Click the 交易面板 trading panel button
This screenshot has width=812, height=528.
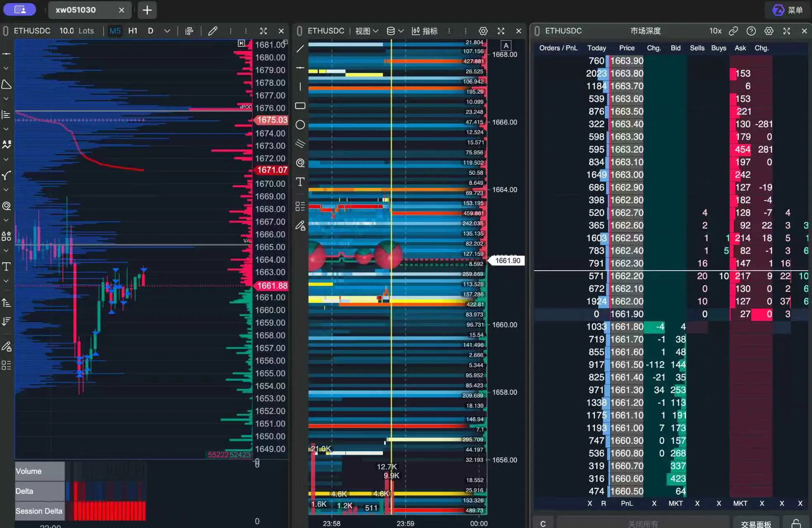click(755, 523)
